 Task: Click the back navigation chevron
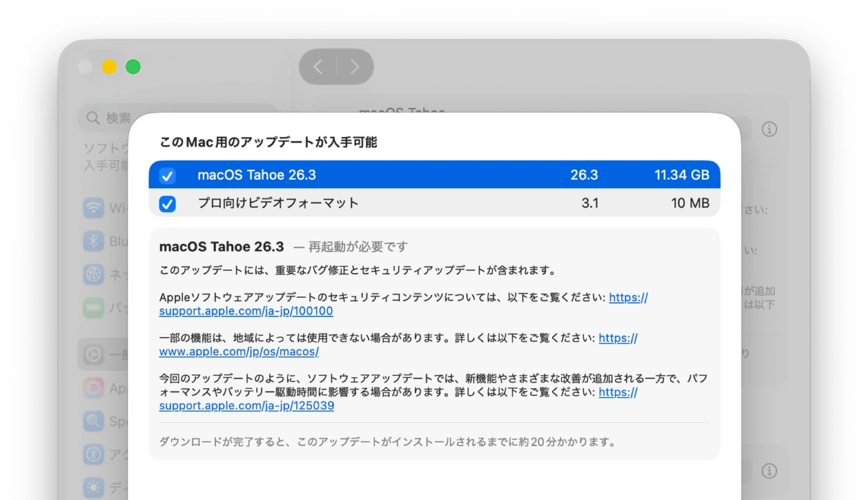point(318,66)
